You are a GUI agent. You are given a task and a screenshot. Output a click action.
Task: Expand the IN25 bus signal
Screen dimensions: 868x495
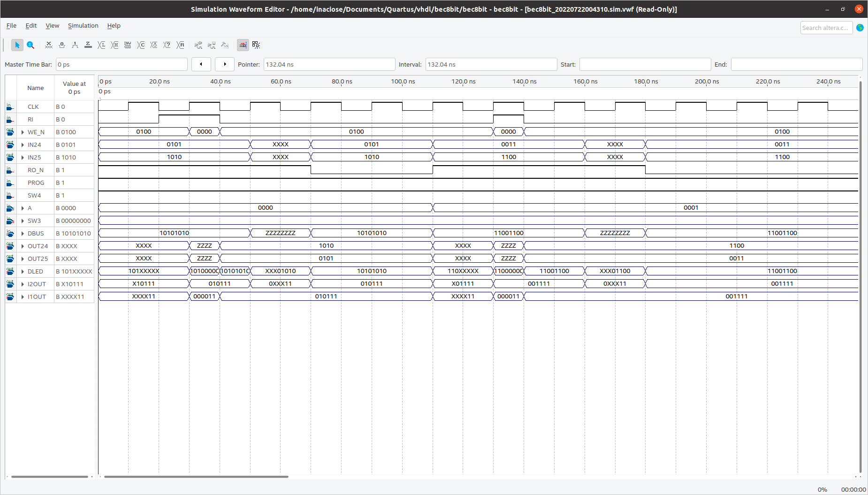(x=23, y=158)
